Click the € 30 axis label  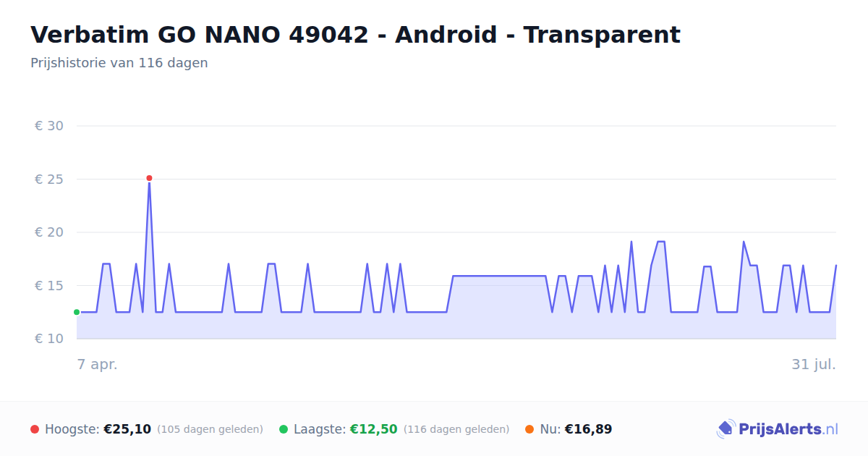coord(49,126)
